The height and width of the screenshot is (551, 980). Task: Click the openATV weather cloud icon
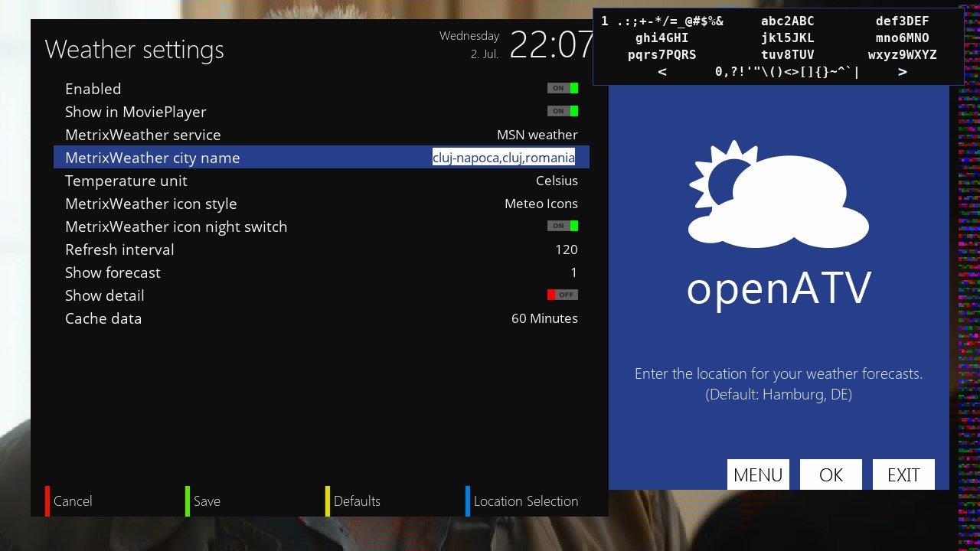pos(779,195)
